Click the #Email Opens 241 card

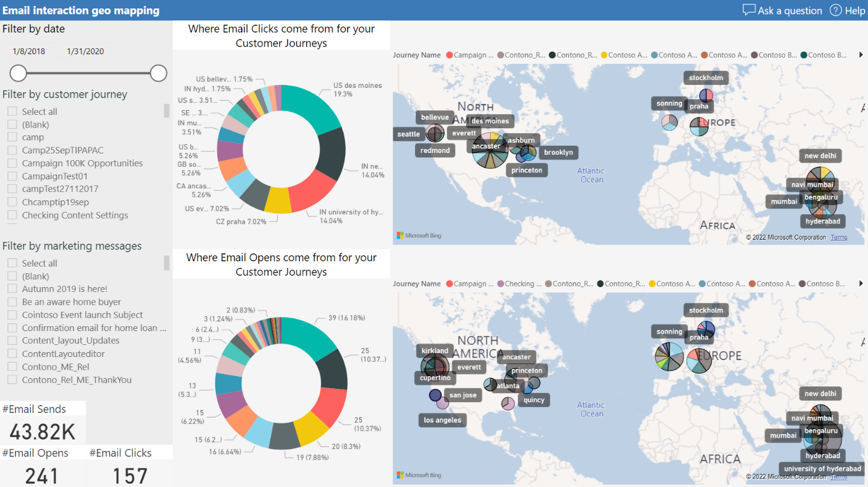click(43, 467)
